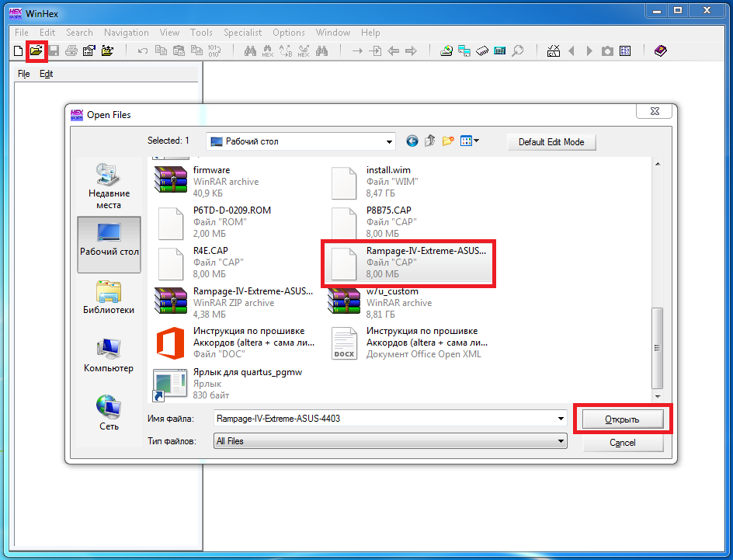
Task: Click the clipboard Paste toolbar icon
Action: 179,51
